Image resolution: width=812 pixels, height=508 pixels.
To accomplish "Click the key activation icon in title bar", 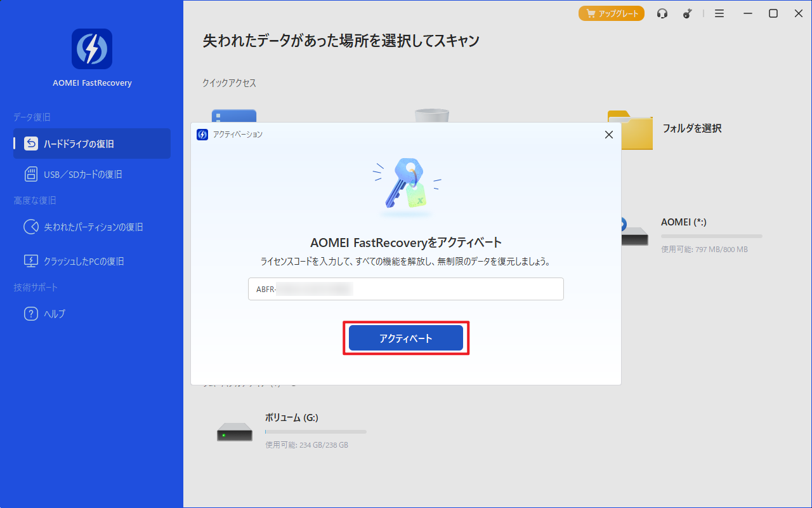I will click(688, 13).
